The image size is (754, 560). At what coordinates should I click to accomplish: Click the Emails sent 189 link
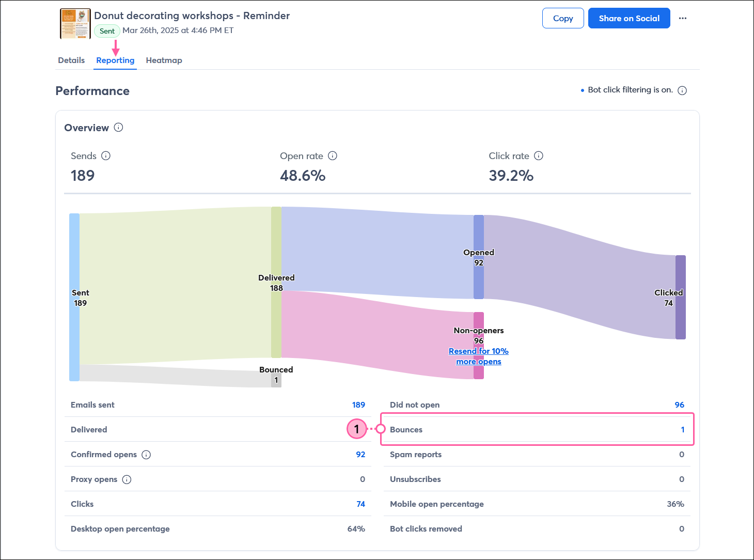coord(359,405)
